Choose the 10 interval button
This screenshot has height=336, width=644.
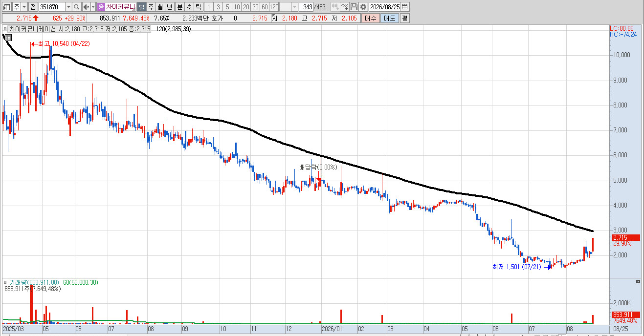click(x=236, y=7)
